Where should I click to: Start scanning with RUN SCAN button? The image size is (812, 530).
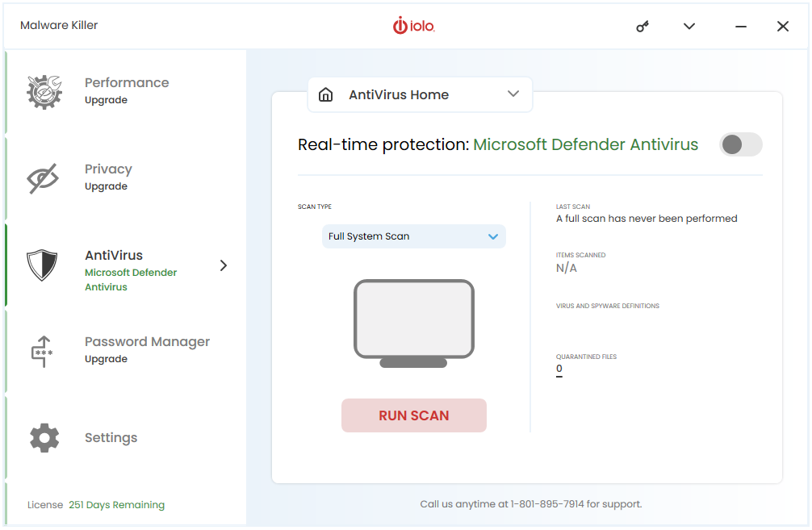point(414,415)
